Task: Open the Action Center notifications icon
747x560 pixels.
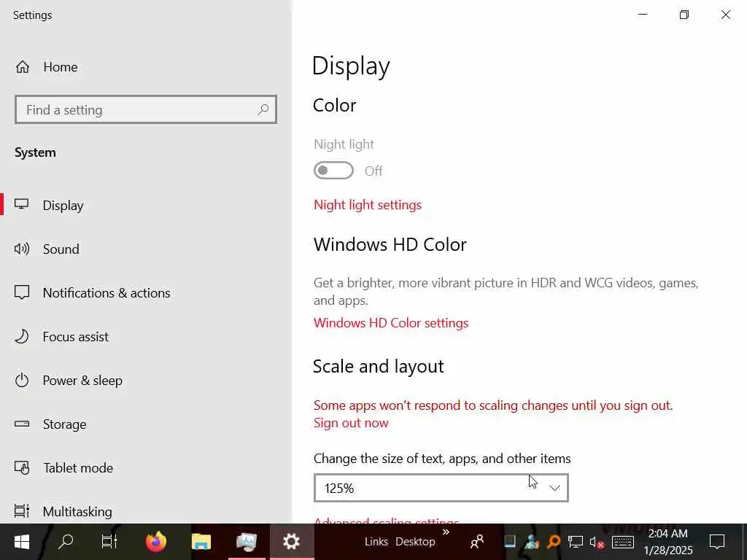Action: click(x=716, y=542)
